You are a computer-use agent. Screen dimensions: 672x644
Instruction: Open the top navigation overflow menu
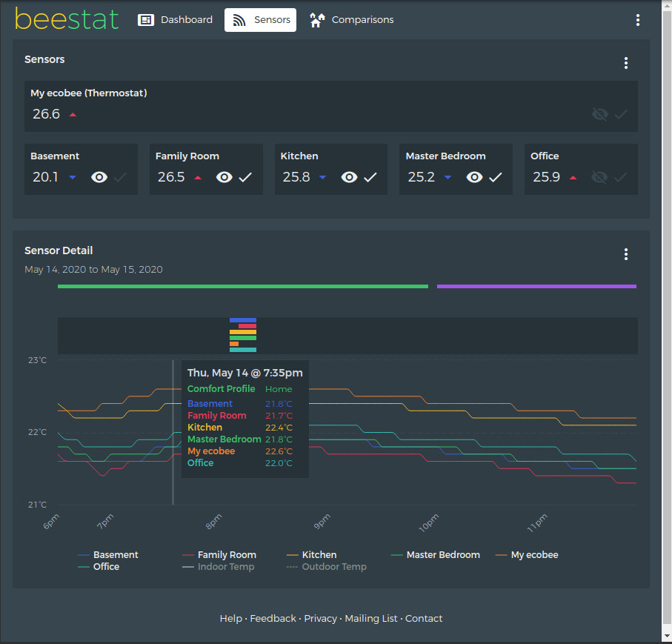coord(638,20)
